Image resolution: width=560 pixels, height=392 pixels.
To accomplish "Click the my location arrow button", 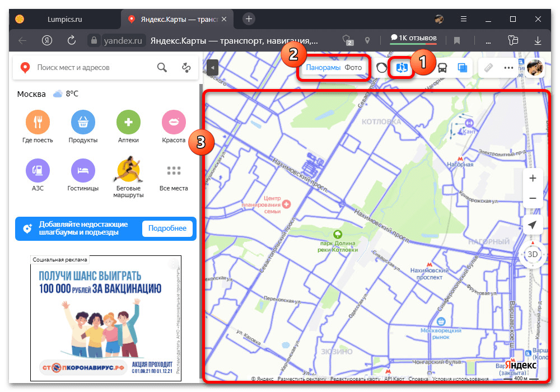I will (533, 225).
